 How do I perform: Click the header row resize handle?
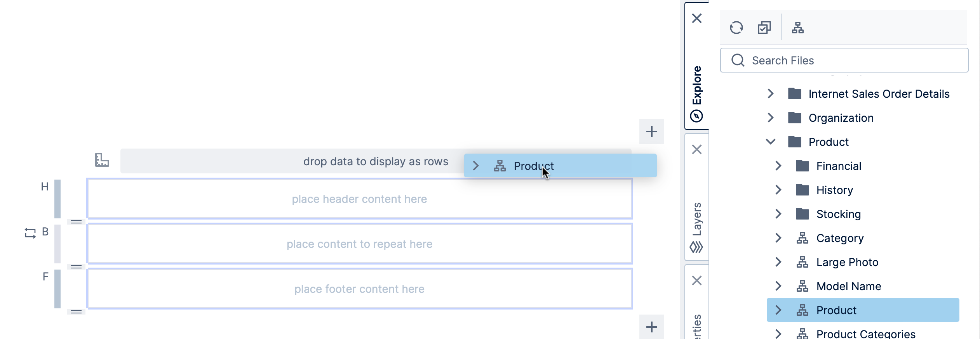76,222
